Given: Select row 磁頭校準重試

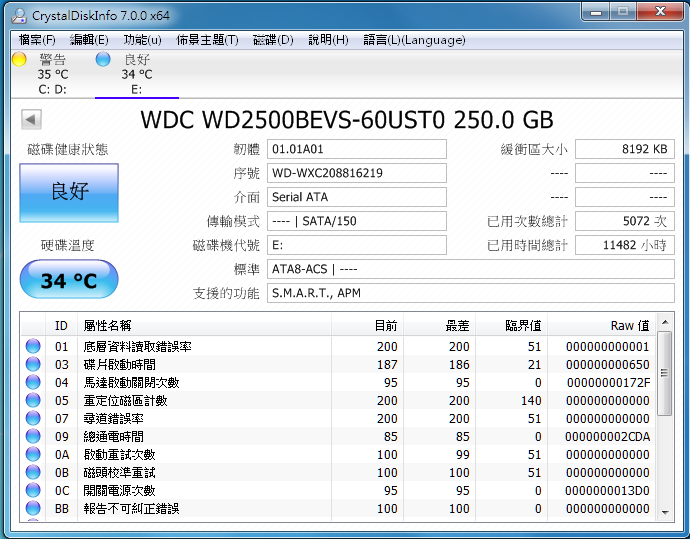Looking at the screenshot, I should click(x=339, y=473).
